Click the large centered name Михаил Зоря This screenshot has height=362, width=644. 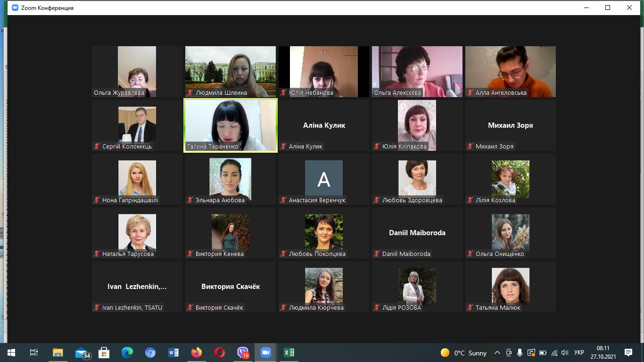[x=511, y=125]
